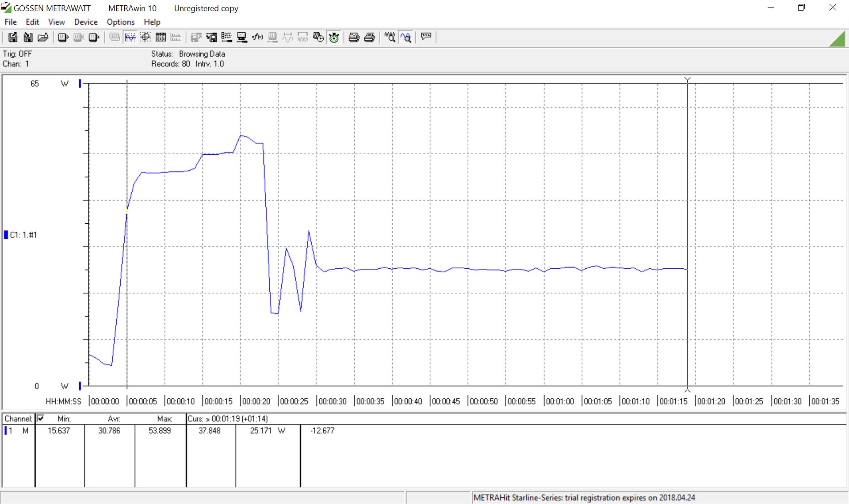
Task: Open the Device menu
Action: point(86,22)
